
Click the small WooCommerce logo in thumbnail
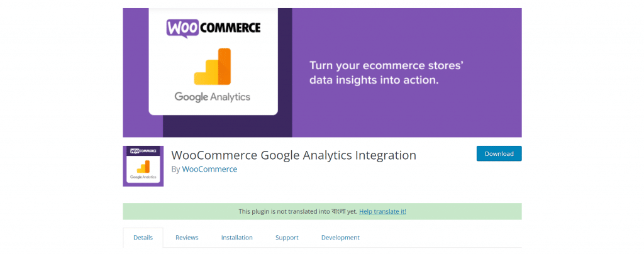click(x=143, y=151)
